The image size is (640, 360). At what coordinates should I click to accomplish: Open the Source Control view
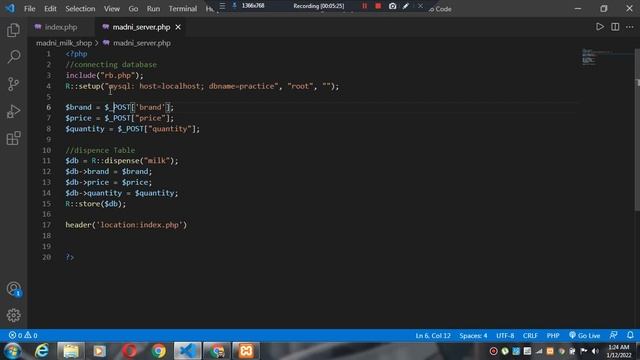13,84
